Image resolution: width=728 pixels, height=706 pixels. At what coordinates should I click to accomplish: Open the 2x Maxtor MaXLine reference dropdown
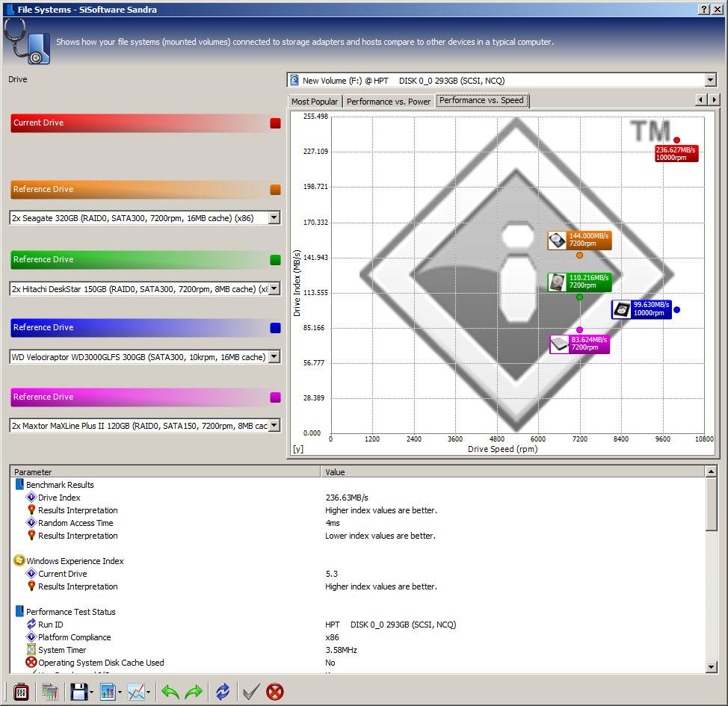pyautogui.click(x=274, y=425)
